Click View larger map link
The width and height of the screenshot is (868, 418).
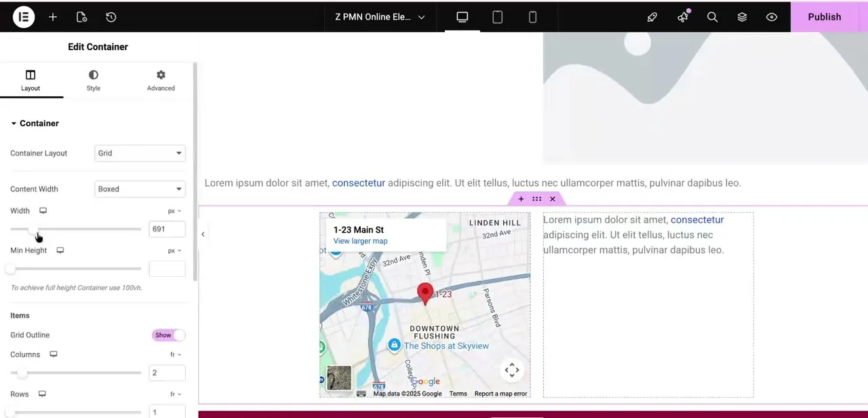point(360,241)
